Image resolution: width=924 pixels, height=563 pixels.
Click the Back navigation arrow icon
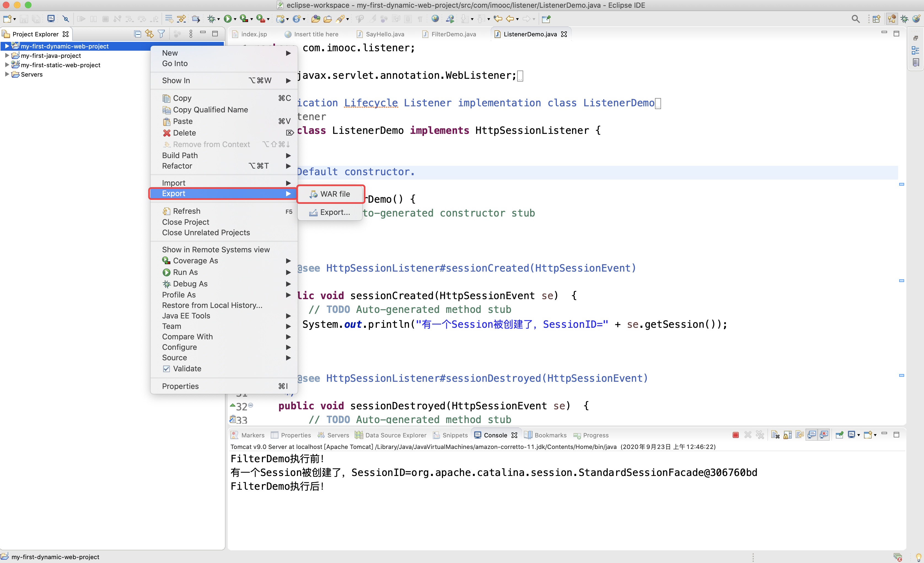[x=510, y=19]
